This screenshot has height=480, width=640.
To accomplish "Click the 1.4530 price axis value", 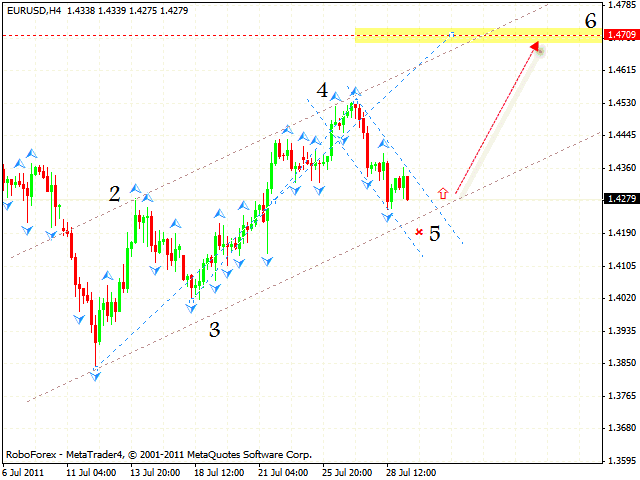I will click(x=622, y=103).
